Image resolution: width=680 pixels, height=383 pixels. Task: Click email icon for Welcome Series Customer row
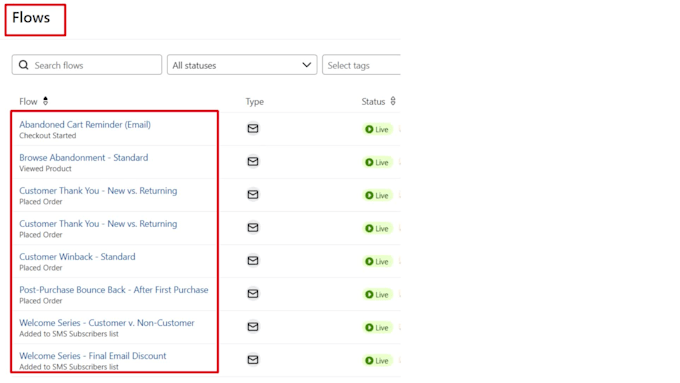[x=253, y=327]
